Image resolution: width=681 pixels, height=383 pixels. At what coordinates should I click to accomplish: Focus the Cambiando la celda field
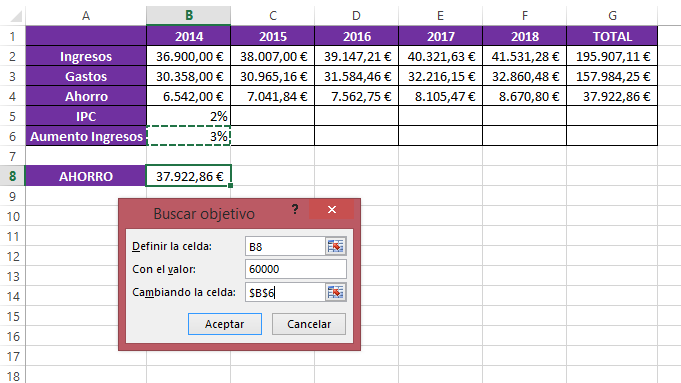pyautogui.click(x=285, y=292)
